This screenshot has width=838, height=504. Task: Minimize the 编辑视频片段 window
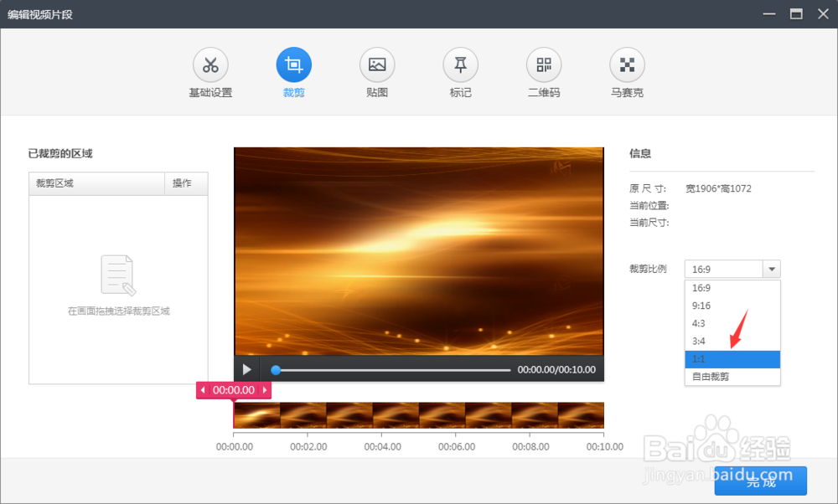[769, 14]
